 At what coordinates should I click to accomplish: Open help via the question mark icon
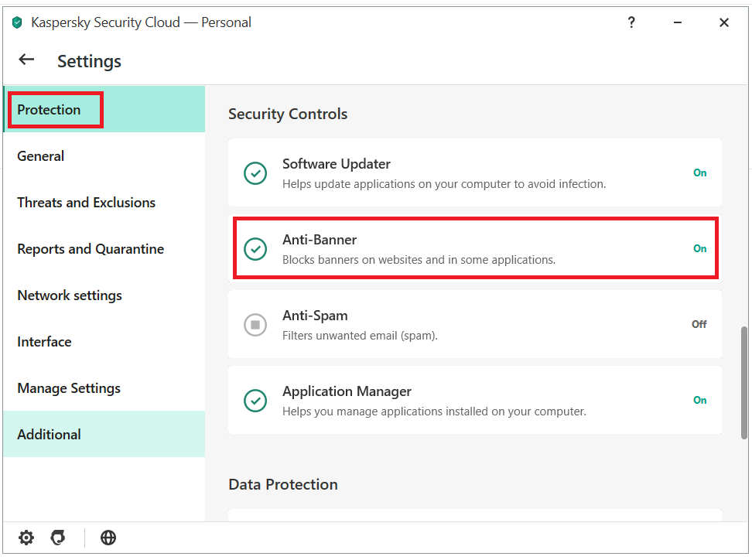(631, 22)
